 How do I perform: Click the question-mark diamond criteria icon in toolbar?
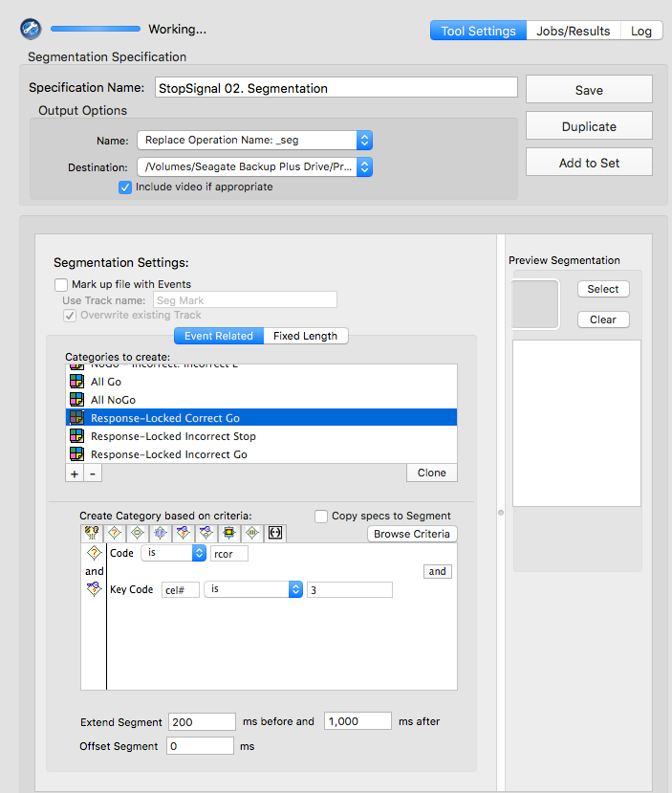click(x=115, y=533)
